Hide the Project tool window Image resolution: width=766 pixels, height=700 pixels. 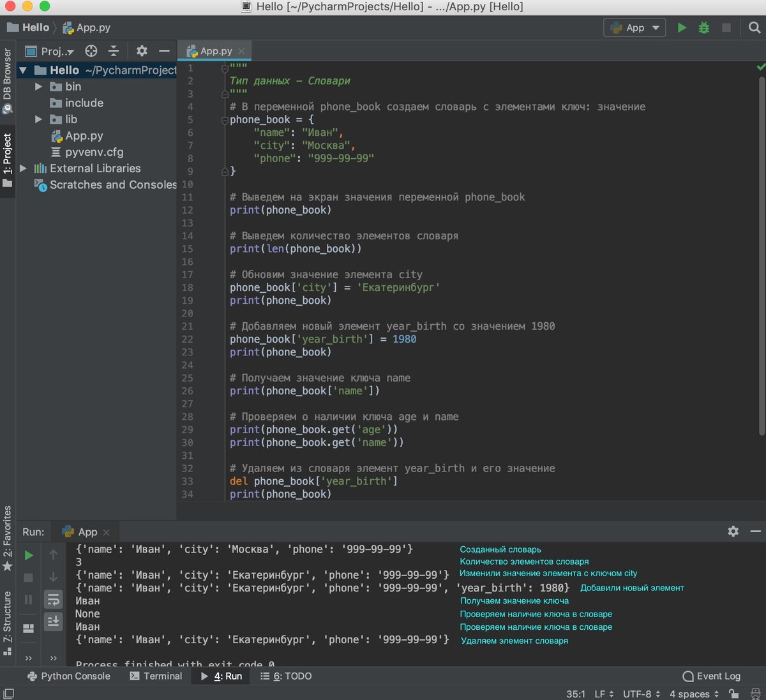pyautogui.click(x=164, y=51)
